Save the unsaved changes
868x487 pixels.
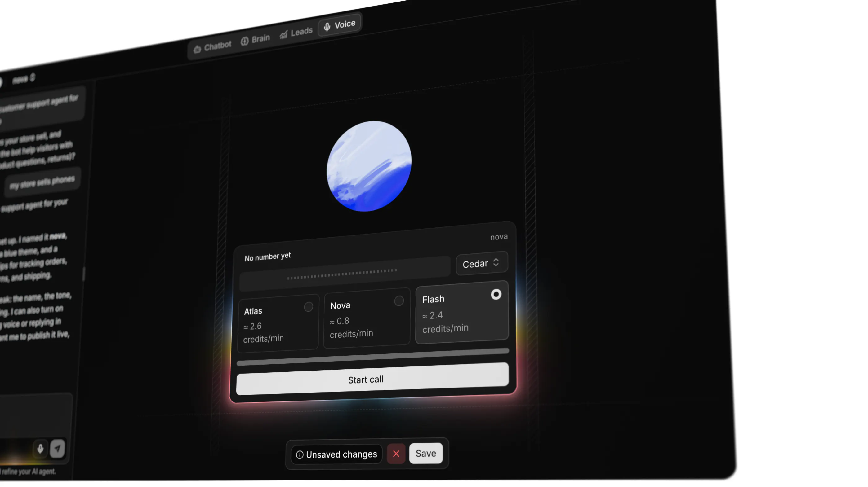[426, 453]
